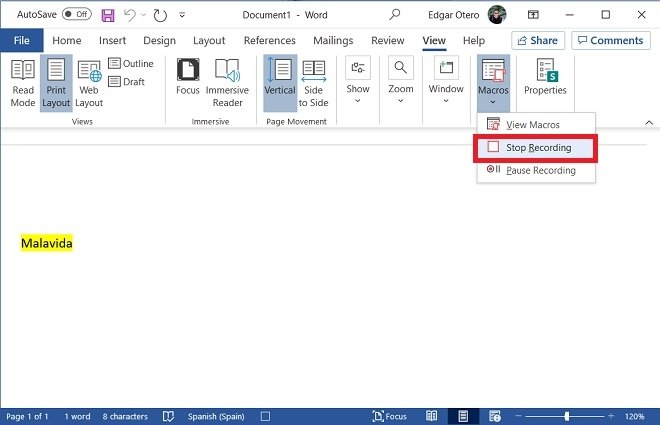The image size is (660, 425).
Task: Open Ribbon Display Options icon
Action: point(533,15)
